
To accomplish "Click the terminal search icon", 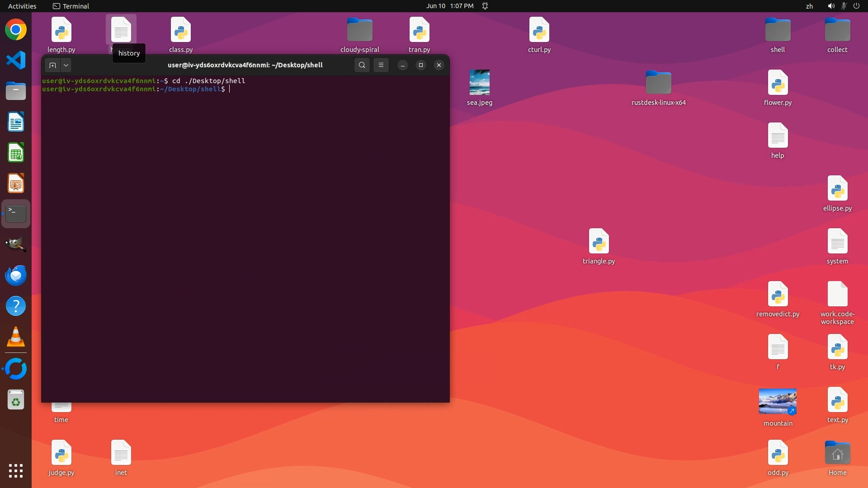I will pos(362,65).
